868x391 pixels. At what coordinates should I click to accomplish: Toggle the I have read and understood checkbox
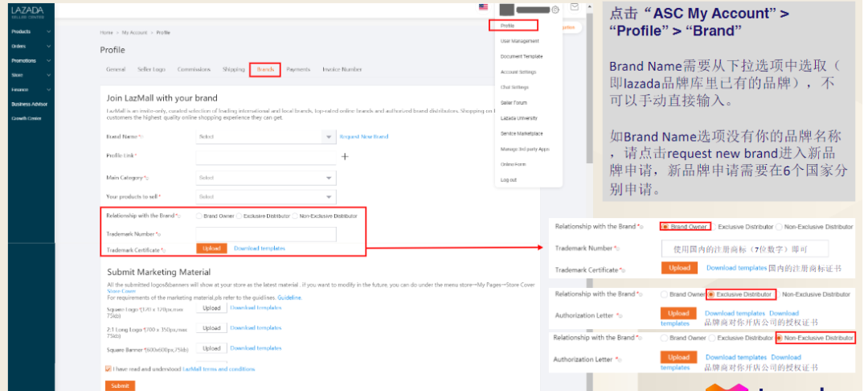(x=108, y=368)
